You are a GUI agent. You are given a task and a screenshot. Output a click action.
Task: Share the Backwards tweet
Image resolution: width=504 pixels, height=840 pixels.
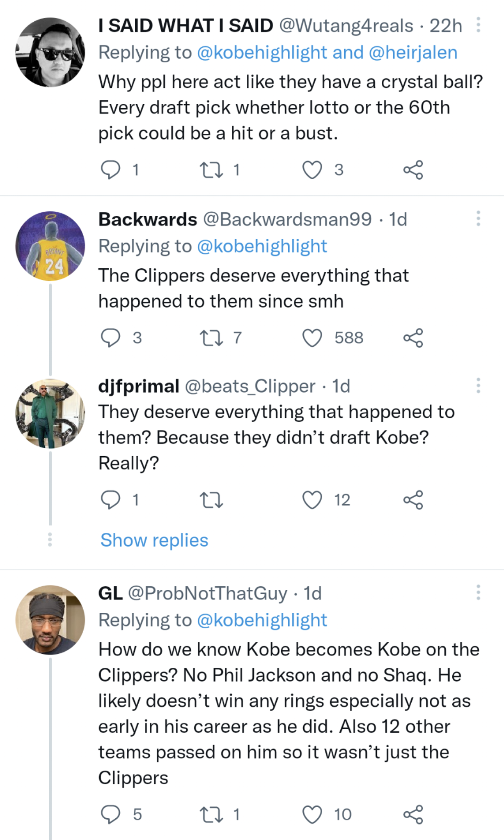click(x=413, y=338)
